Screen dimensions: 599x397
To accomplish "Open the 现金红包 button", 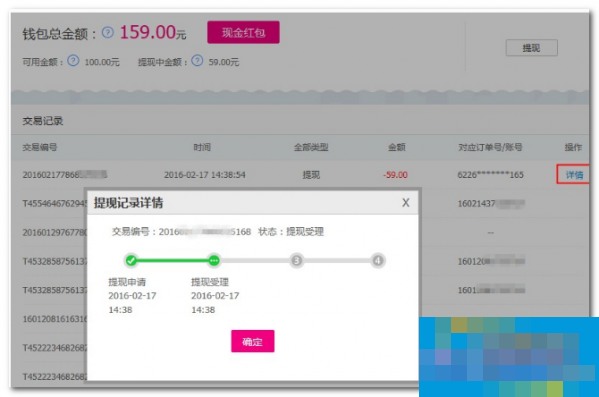I will tap(243, 32).
